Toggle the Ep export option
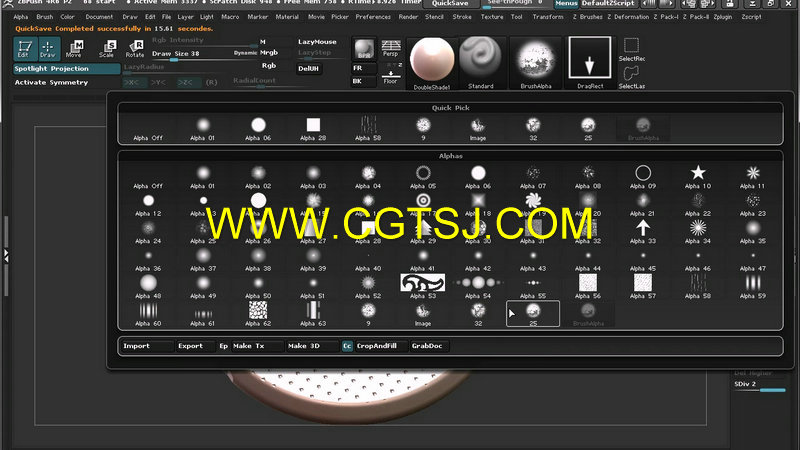Image resolution: width=800 pixels, height=450 pixels. point(223,346)
